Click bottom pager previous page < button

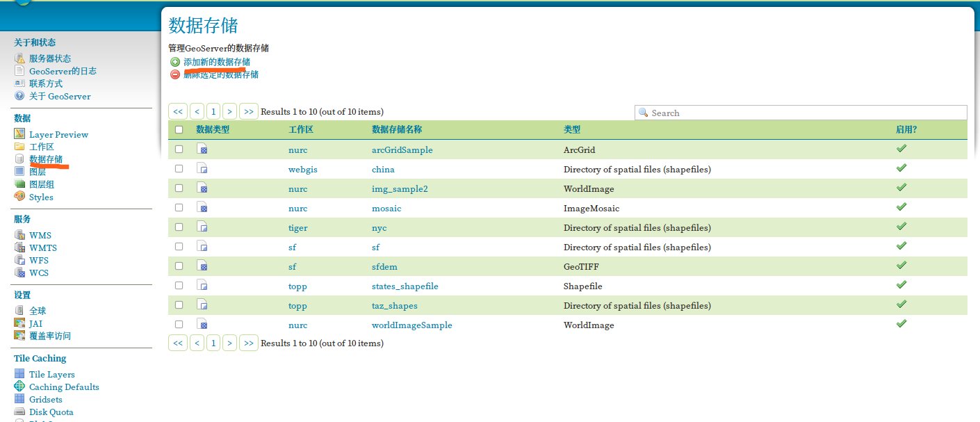click(197, 343)
